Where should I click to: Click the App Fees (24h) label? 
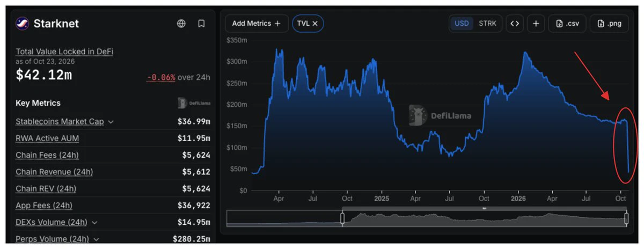44,205
